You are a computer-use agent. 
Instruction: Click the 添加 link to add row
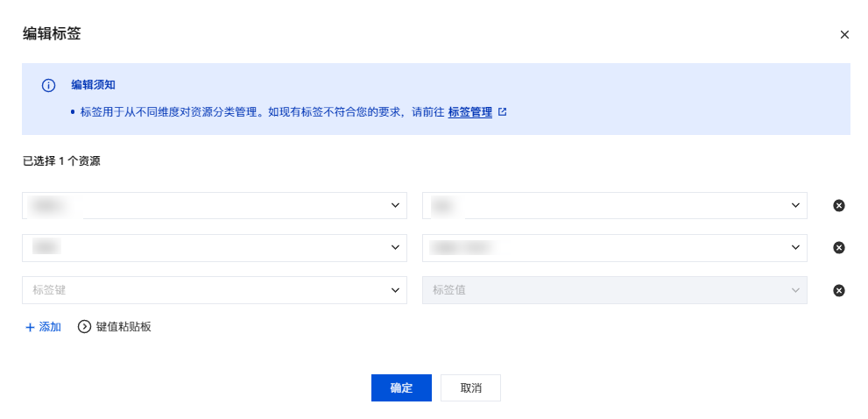click(50, 327)
